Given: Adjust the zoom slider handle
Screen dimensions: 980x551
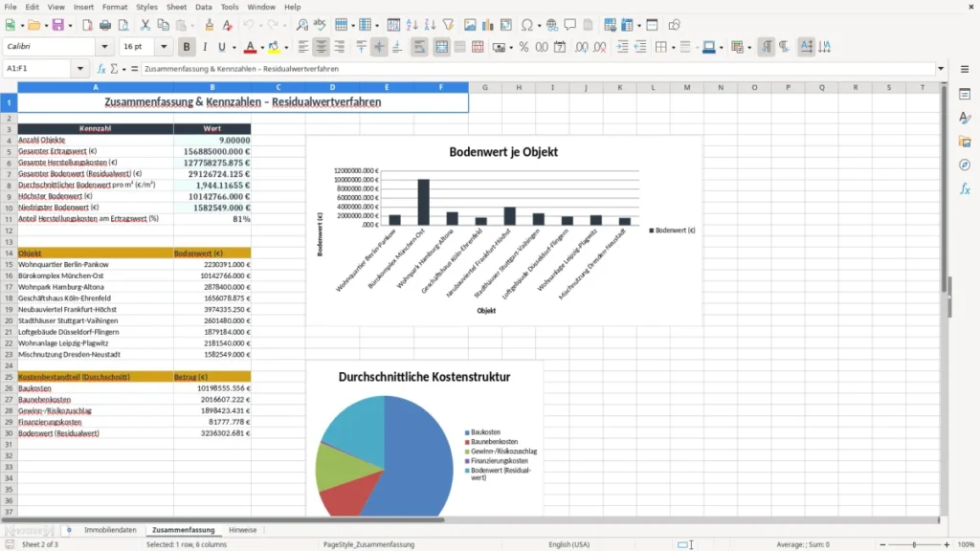Looking at the screenshot, I should (914, 544).
